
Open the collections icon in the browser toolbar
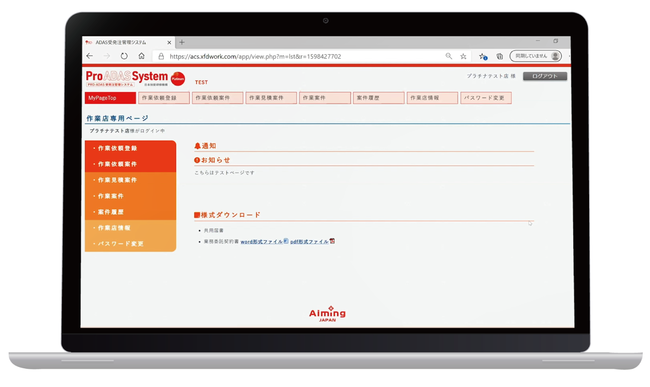[x=500, y=56]
